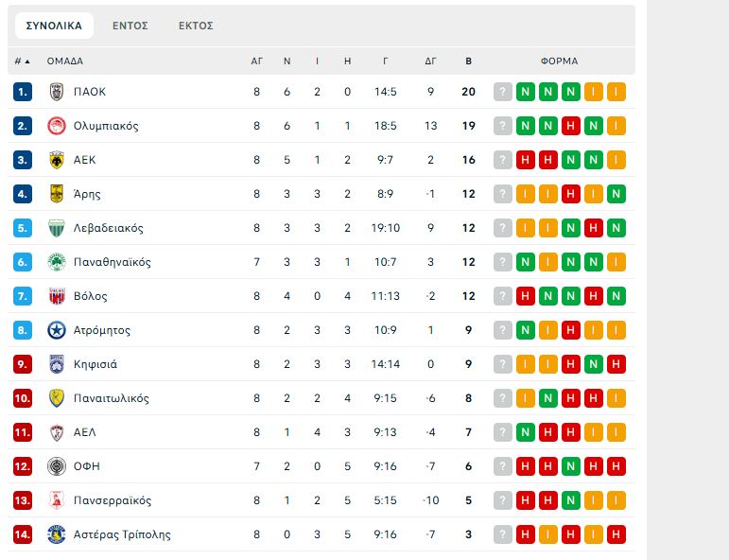Click ΟΦΗ's most recent red Η form badge

click(525, 466)
